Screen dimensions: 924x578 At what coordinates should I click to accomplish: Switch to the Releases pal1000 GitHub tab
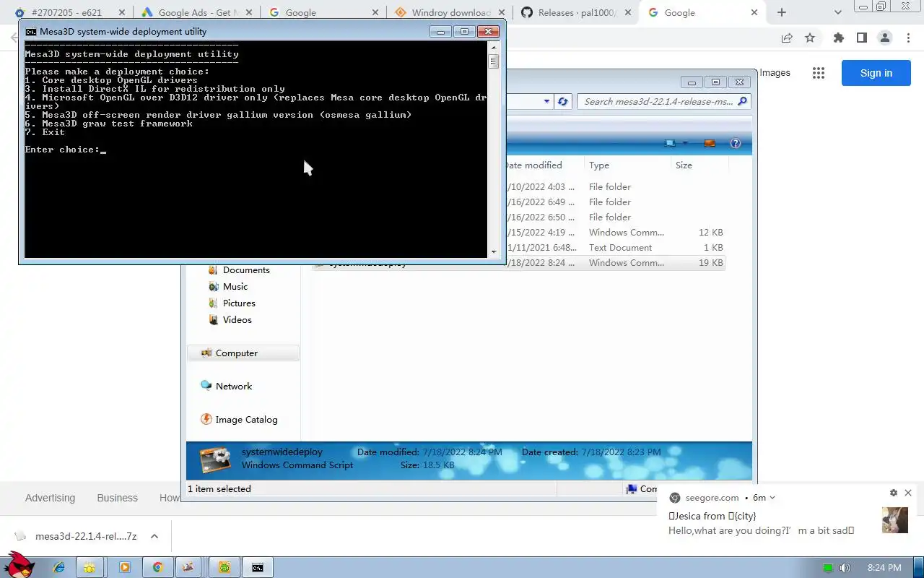pos(577,12)
